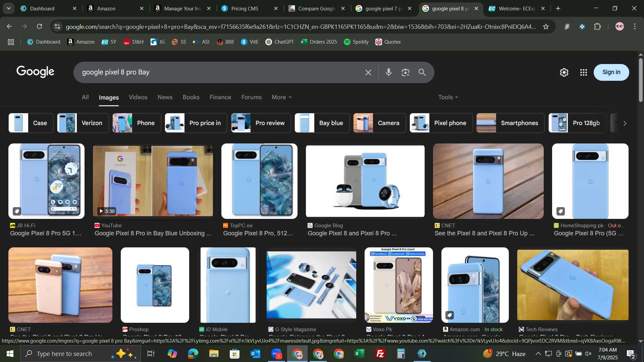The height and width of the screenshot is (362, 644).
Task: Show next suggestion chips arrow
Action: click(625, 123)
